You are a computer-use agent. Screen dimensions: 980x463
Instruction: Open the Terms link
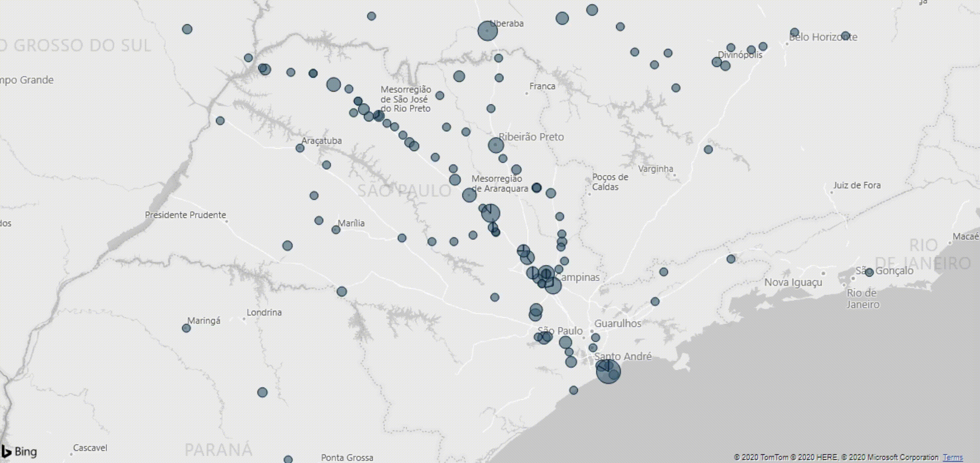(953, 457)
